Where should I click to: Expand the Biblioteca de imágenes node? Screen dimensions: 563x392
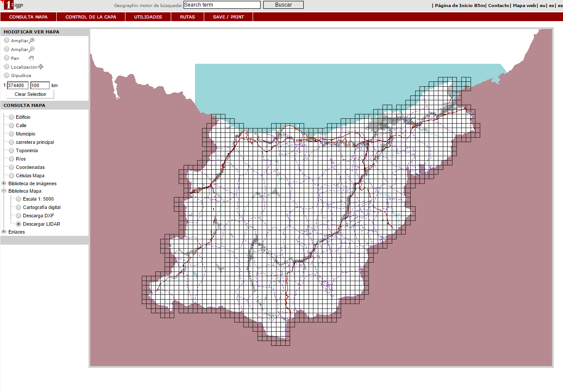(x=4, y=183)
